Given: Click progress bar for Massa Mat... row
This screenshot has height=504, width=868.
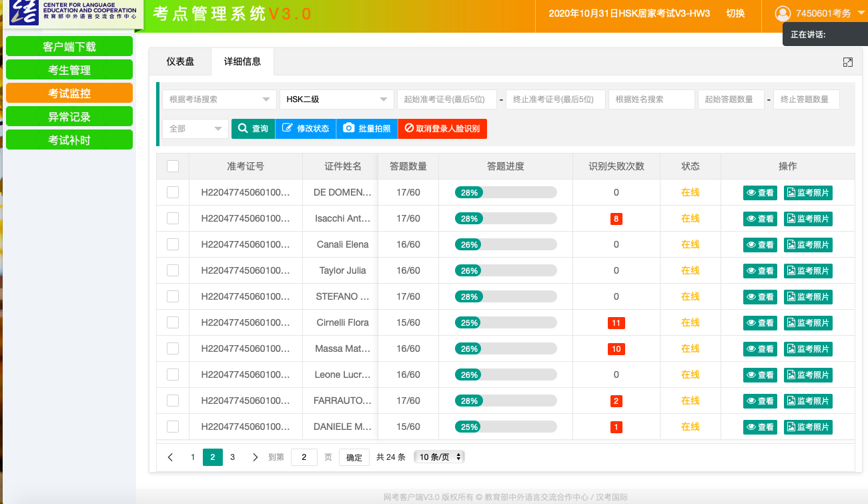Looking at the screenshot, I should (505, 348).
